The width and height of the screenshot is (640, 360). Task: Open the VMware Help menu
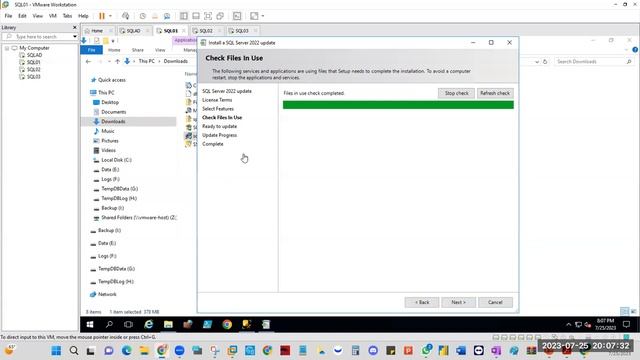(83, 16)
